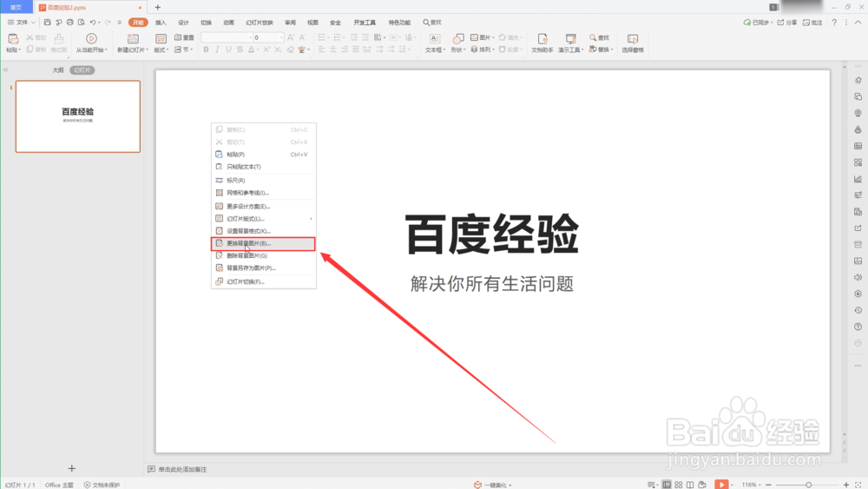The height and width of the screenshot is (489, 868).
Task: Click the Underline U icon
Action: pos(228,50)
